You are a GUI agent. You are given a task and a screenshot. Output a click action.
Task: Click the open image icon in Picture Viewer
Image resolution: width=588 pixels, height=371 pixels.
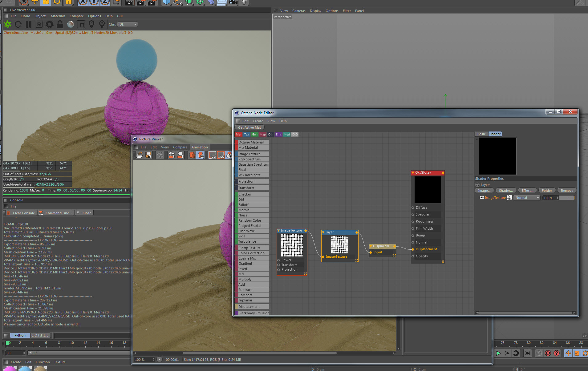coord(140,155)
